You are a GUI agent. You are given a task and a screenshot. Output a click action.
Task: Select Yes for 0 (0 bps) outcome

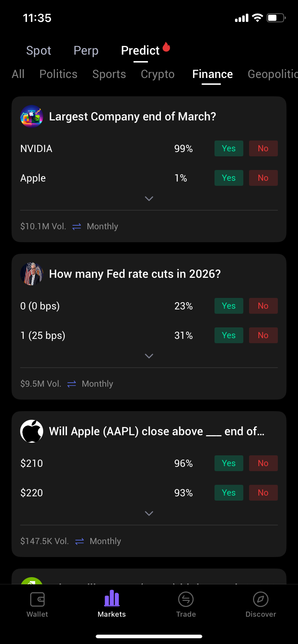[229, 306]
